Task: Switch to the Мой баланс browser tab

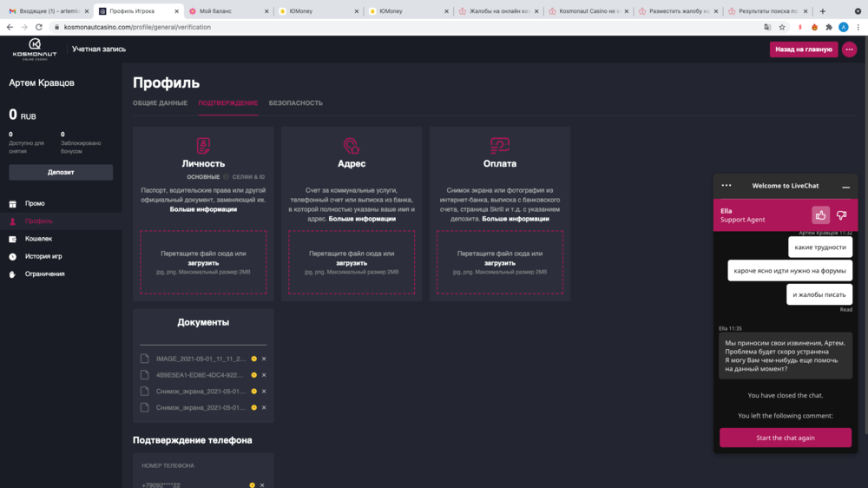Action: (217, 11)
